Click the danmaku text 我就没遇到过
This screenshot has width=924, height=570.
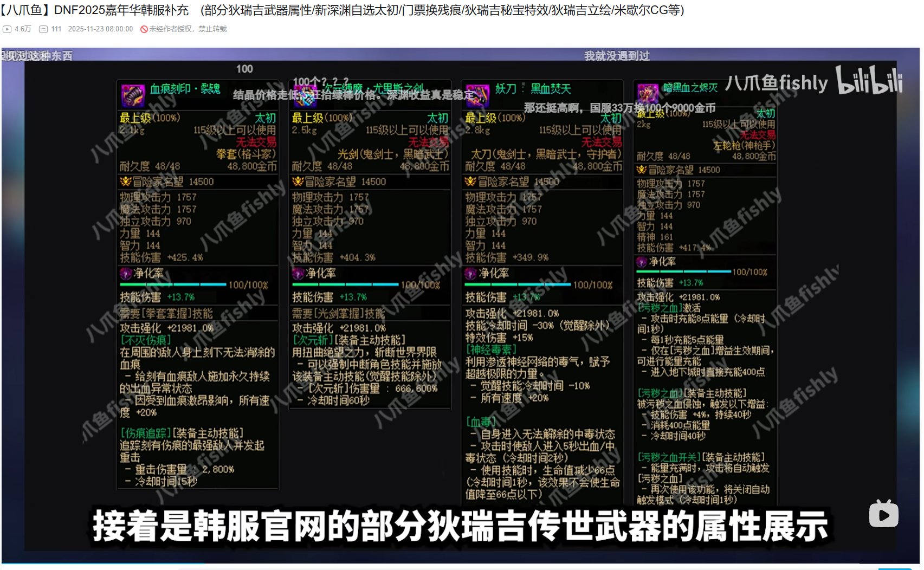pos(616,55)
